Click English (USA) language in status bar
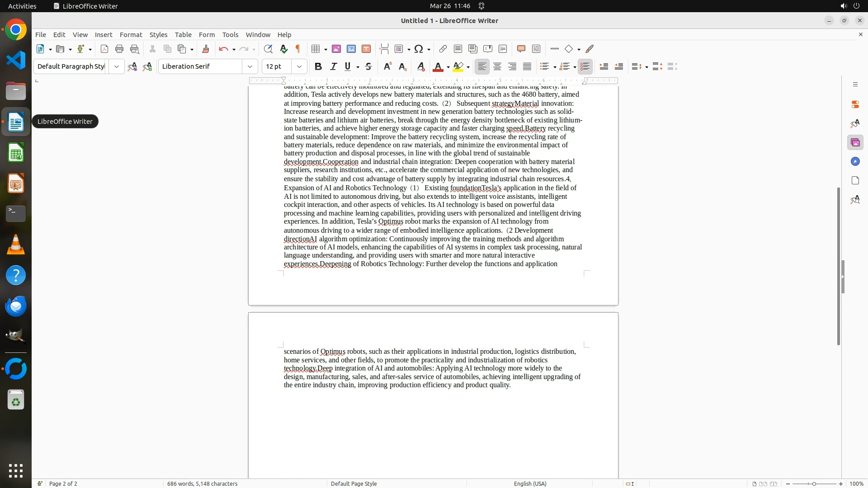Screen dimensions: 868x488 (530, 483)
